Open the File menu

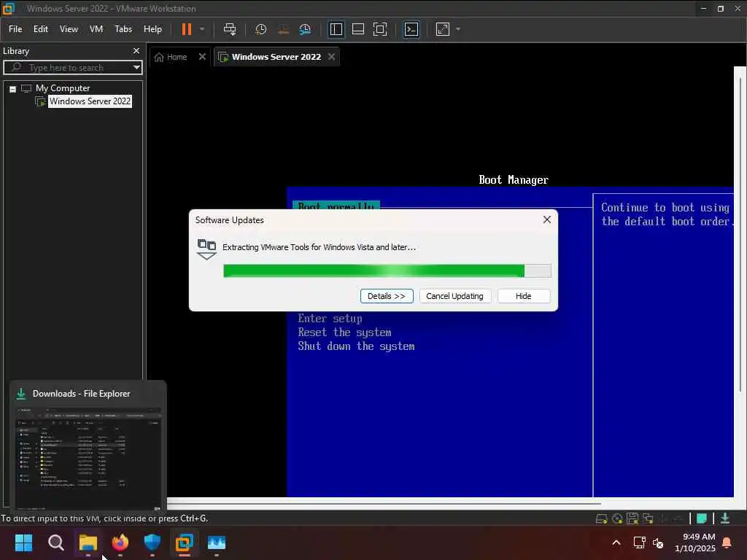point(15,29)
